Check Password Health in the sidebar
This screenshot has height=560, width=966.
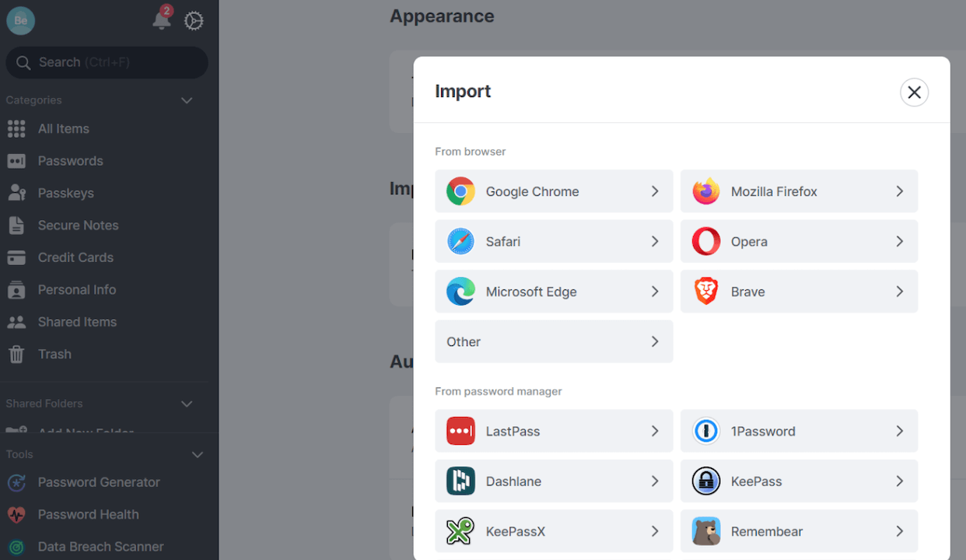coord(88,514)
